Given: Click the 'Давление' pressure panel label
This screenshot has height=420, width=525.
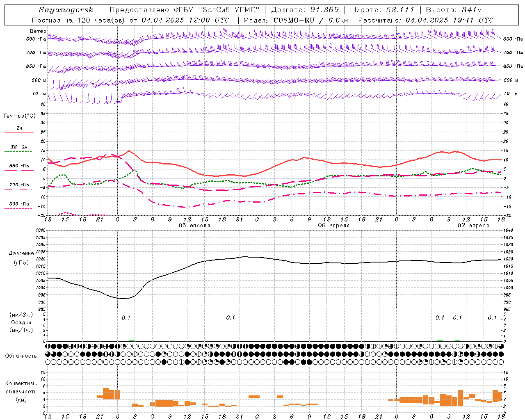Looking at the screenshot, I should [21, 253].
